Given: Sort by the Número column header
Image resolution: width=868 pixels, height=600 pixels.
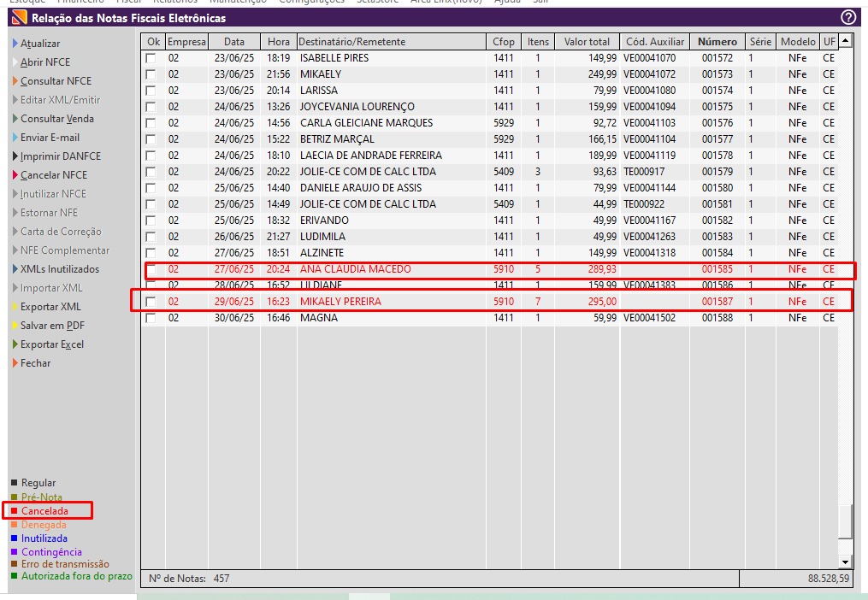Looking at the screenshot, I should [x=717, y=42].
